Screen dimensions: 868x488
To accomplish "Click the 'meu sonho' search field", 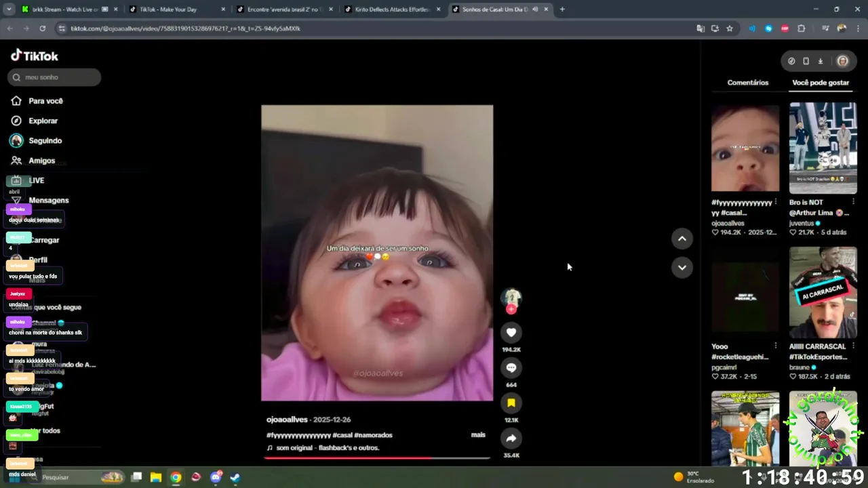I will (54, 77).
